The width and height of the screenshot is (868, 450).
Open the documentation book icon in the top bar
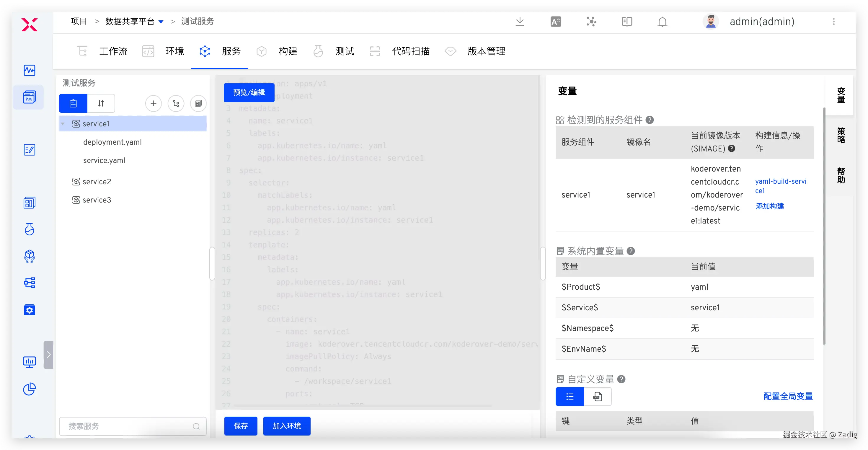(626, 22)
